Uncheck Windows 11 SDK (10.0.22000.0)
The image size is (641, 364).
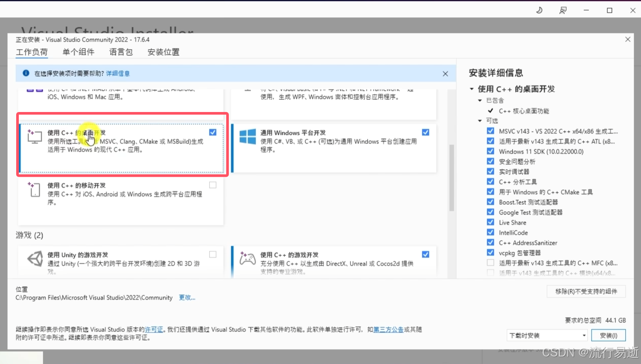pos(490,151)
